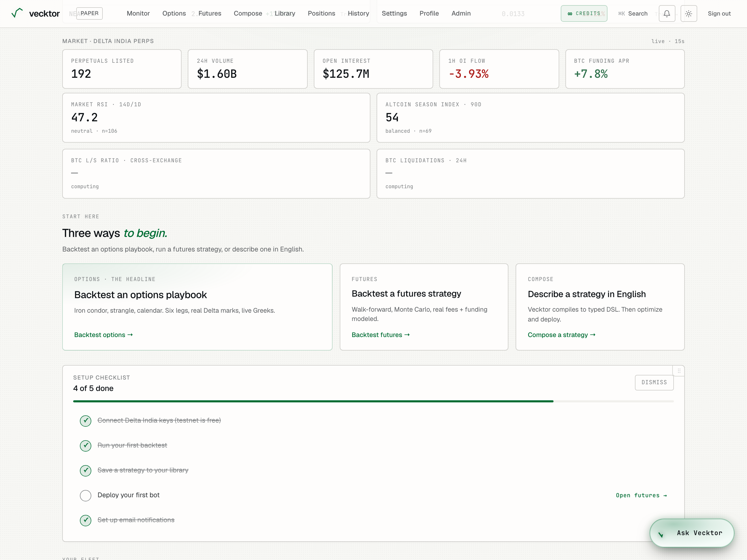747x560 pixels.
Task: Click the checklist drag handle icon
Action: 679,371
